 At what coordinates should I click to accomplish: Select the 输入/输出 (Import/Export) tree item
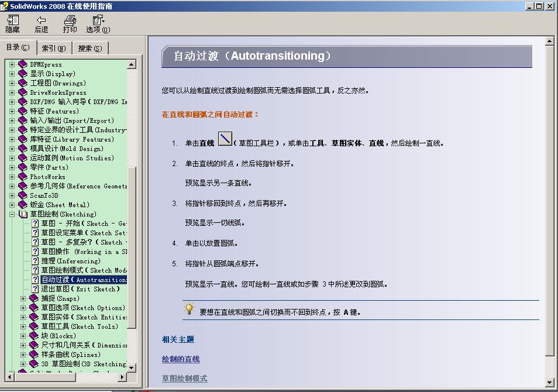pyautogui.click(x=72, y=121)
